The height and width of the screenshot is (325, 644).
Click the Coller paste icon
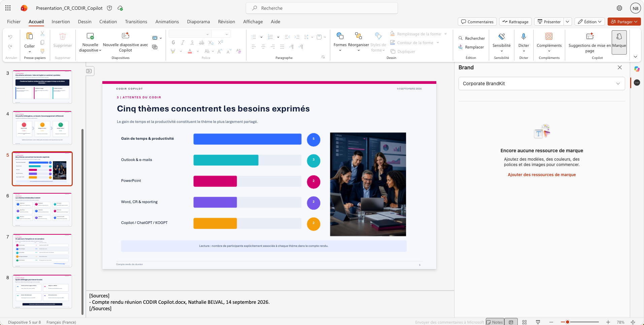[30, 36]
